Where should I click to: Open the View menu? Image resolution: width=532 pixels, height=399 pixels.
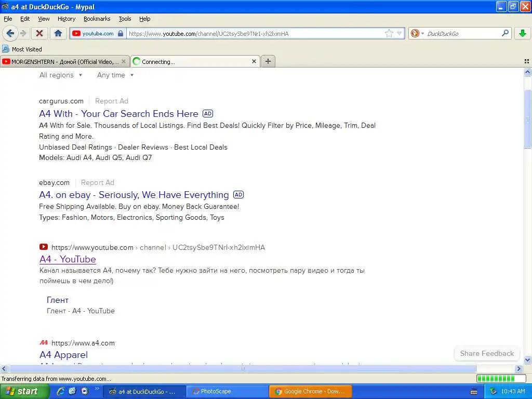point(44,19)
